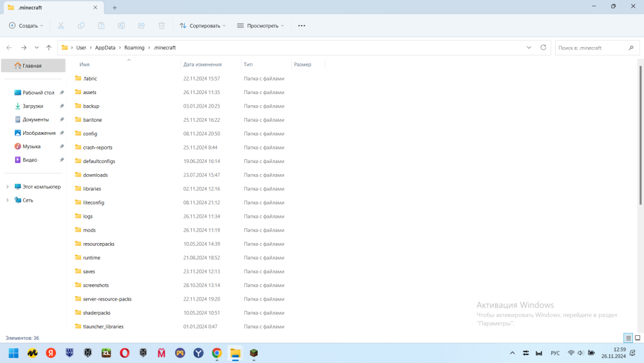Go up one folder level arrow

coord(49,48)
